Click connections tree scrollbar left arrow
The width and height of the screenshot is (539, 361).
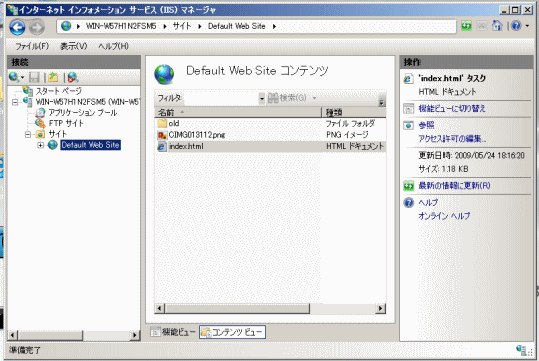pyautogui.click(x=13, y=335)
